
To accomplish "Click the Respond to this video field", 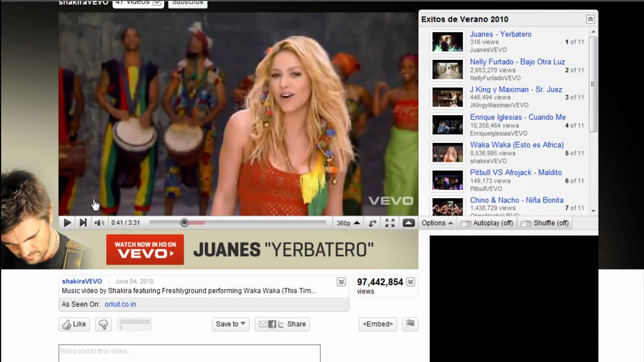I will pyautogui.click(x=189, y=353).
